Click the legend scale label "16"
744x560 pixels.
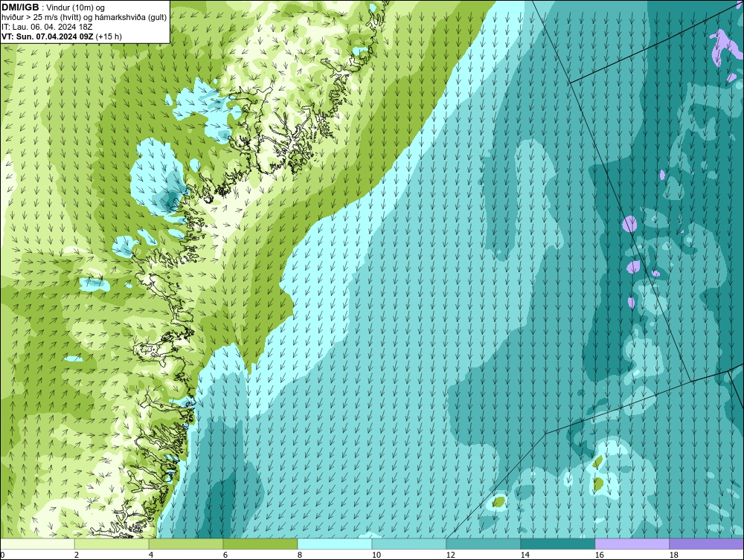coord(599,555)
